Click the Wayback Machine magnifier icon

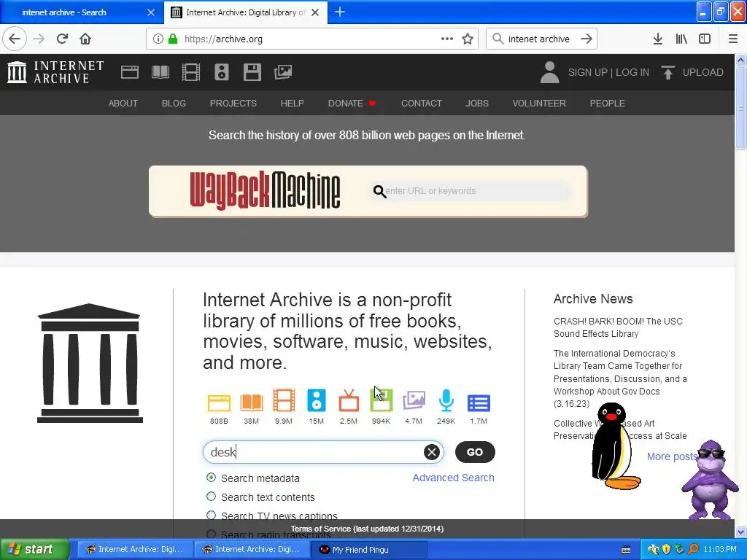click(x=379, y=192)
